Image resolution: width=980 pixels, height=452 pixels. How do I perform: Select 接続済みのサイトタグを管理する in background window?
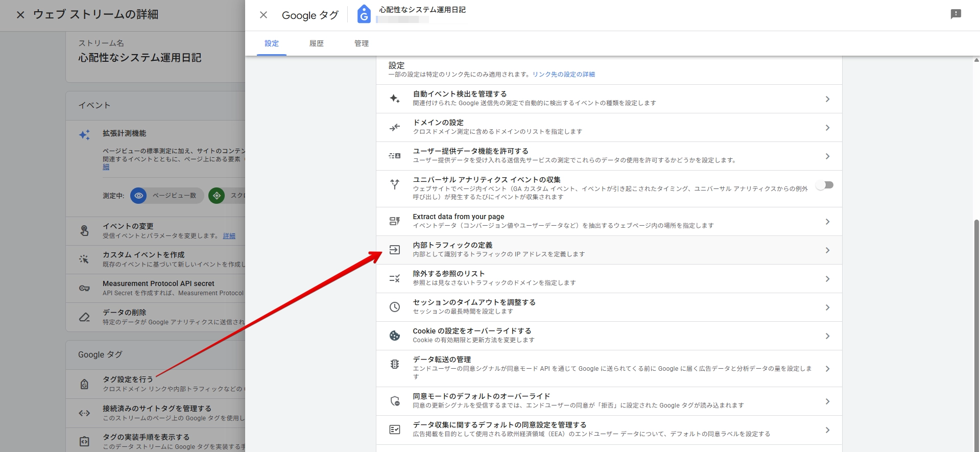click(x=156, y=413)
